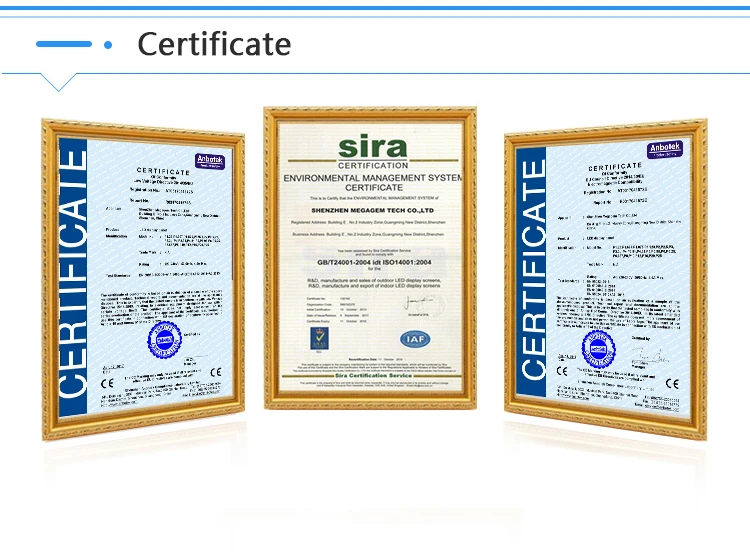Click the green sira logo
The image size is (750, 558).
coord(373,147)
